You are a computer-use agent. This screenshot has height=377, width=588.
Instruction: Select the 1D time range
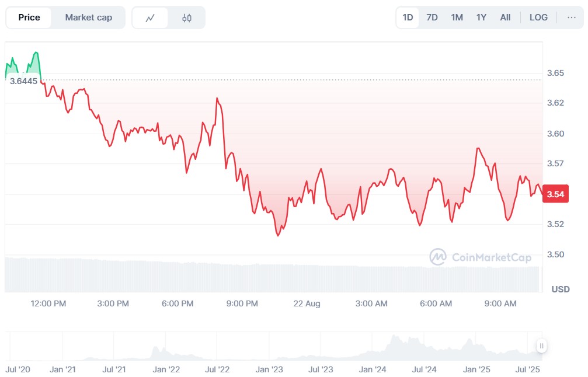click(408, 18)
